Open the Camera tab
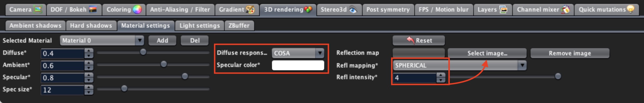 pos(26,10)
